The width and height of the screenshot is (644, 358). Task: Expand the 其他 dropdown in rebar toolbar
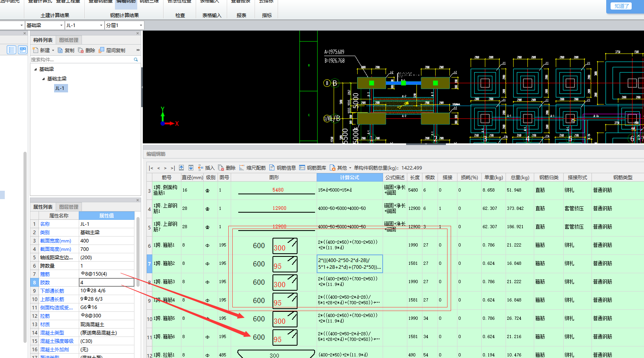pyautogui.click(x=350, y=168)
